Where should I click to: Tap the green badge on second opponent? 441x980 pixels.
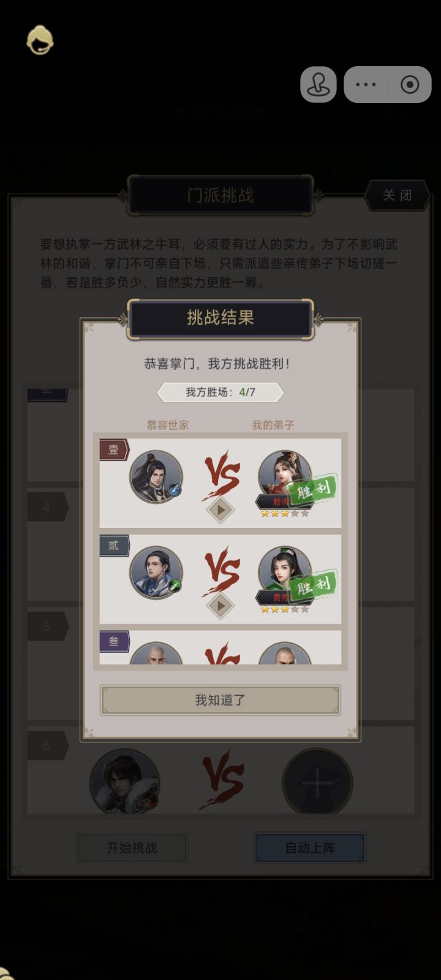pyautogui.click(x=175, y=586)
